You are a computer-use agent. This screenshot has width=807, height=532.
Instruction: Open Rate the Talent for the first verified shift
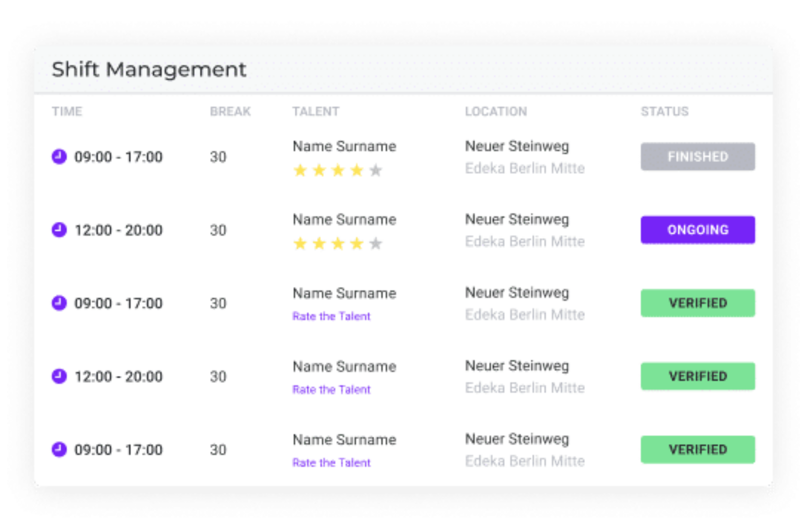click(331, 316)
